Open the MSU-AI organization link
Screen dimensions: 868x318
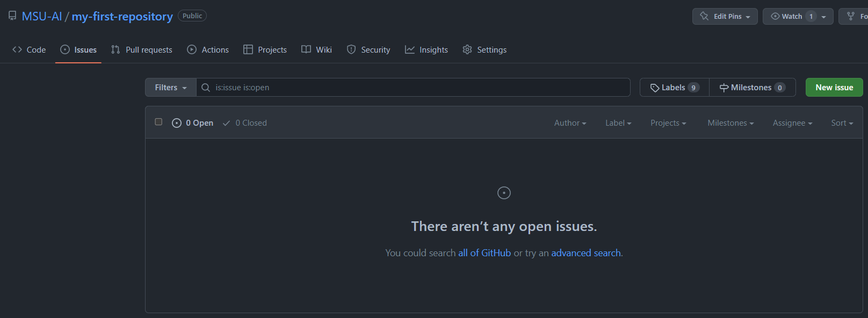(x=42, y=16)
